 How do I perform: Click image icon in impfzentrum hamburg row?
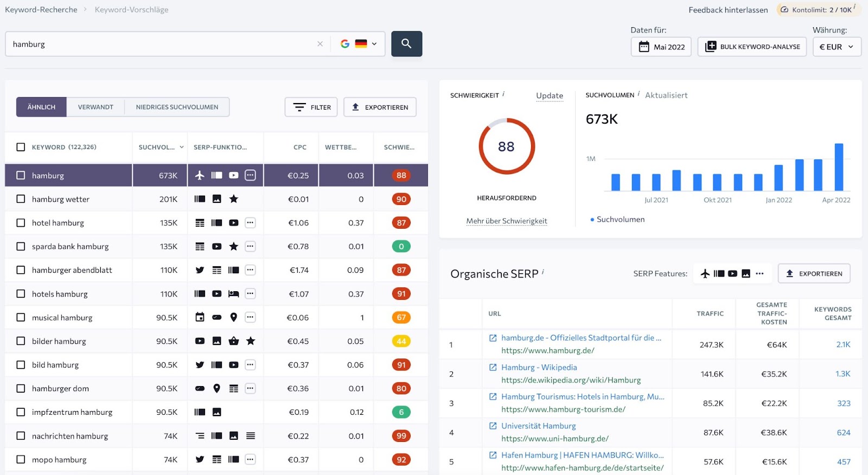pos(216,412)
